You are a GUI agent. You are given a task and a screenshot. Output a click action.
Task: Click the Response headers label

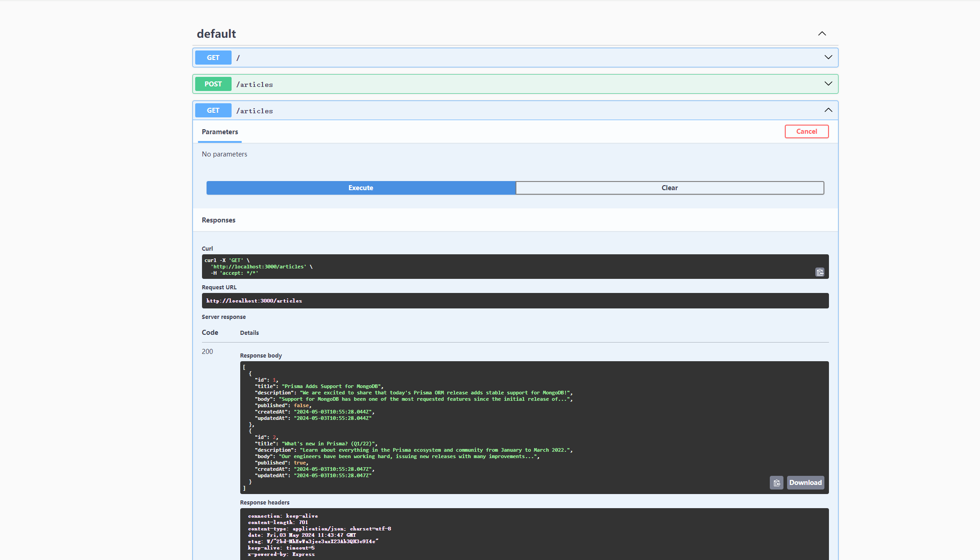pyautogui.click(x=265, y=503)
